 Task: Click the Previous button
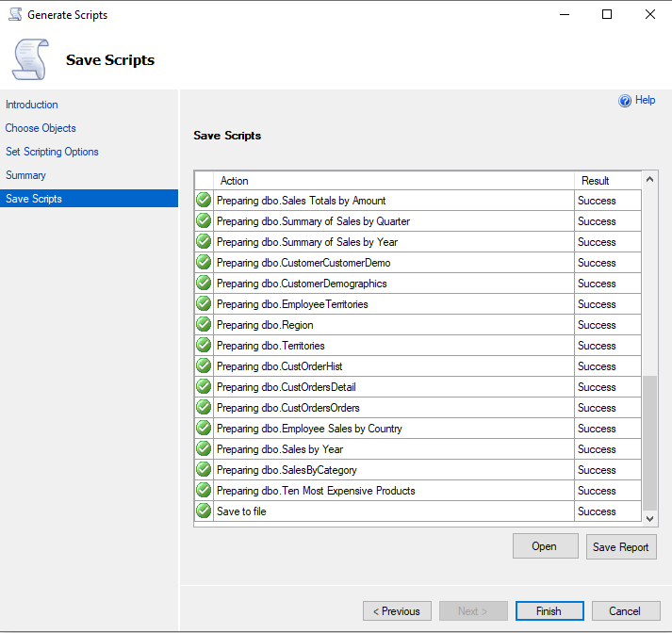pyautogui.click(x=397, y=611)
